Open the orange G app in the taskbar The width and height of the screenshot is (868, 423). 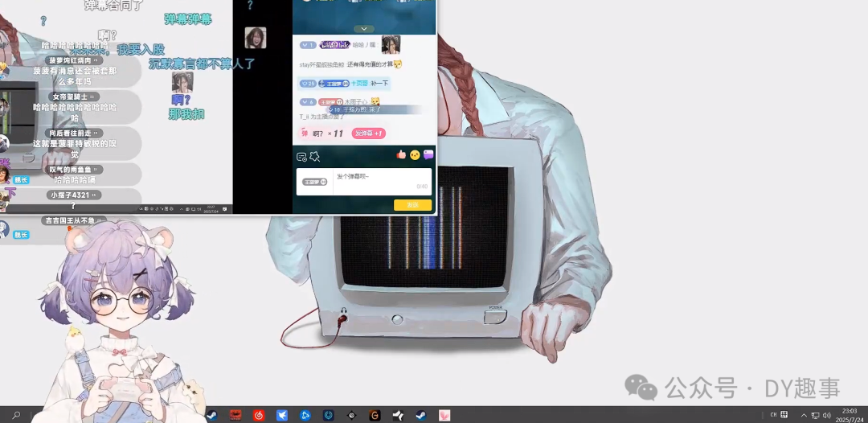pyautogui.click(x=375, y=415)
